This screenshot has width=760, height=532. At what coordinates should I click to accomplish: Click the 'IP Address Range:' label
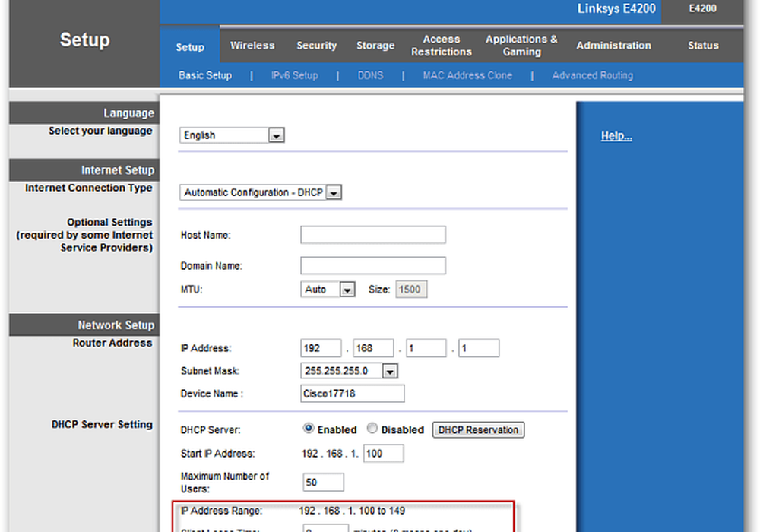tap(221, 511)
